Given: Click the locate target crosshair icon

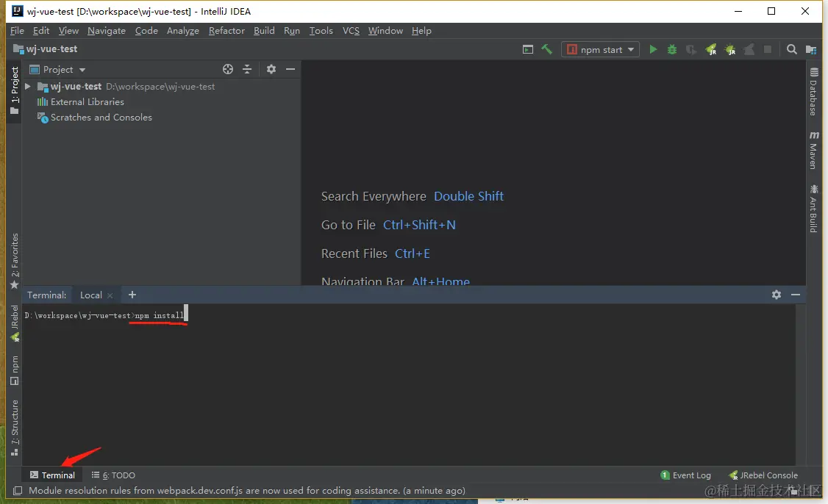Looking at the screenshot, I should coord(228,69).
